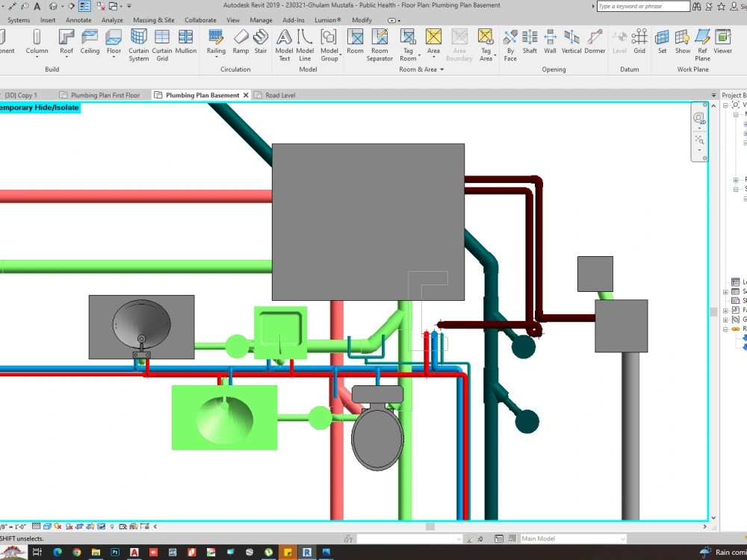Collapse the Views node in Project Browser
Image resolution: width=747 pixels, height=560 pixels.
[725, 105]
